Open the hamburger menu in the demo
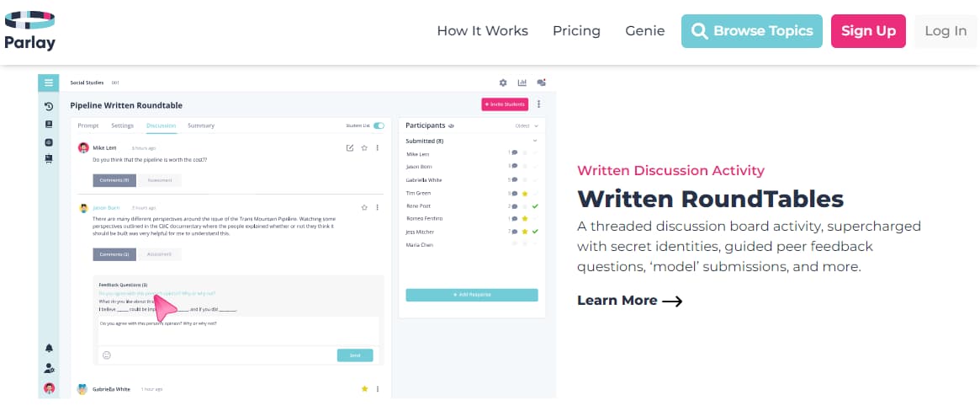Image resolution: width=980 pixels, height=411 pixels. 49,83
